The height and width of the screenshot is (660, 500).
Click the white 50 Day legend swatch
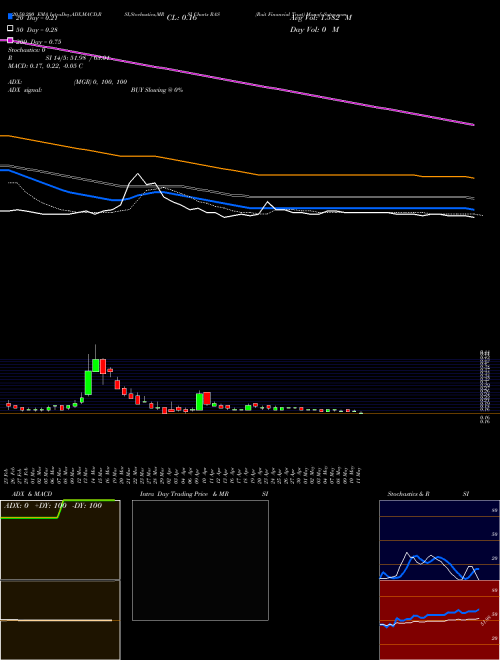(10, 29)
